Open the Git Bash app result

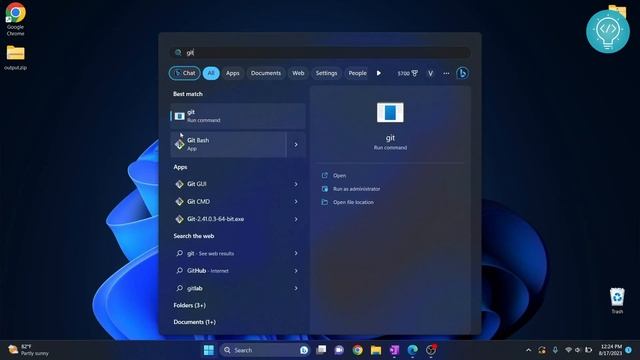[228, 144]
